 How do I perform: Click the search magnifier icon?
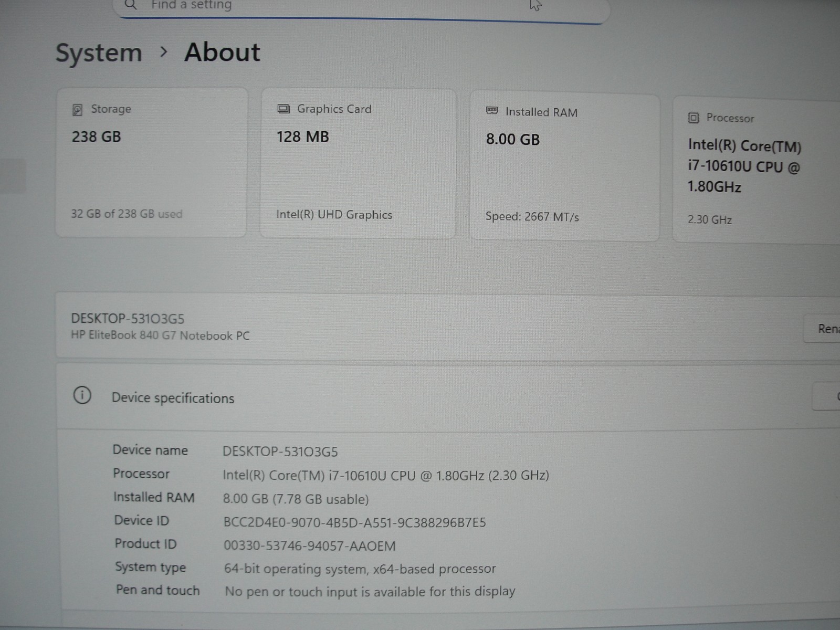point(131,5)
